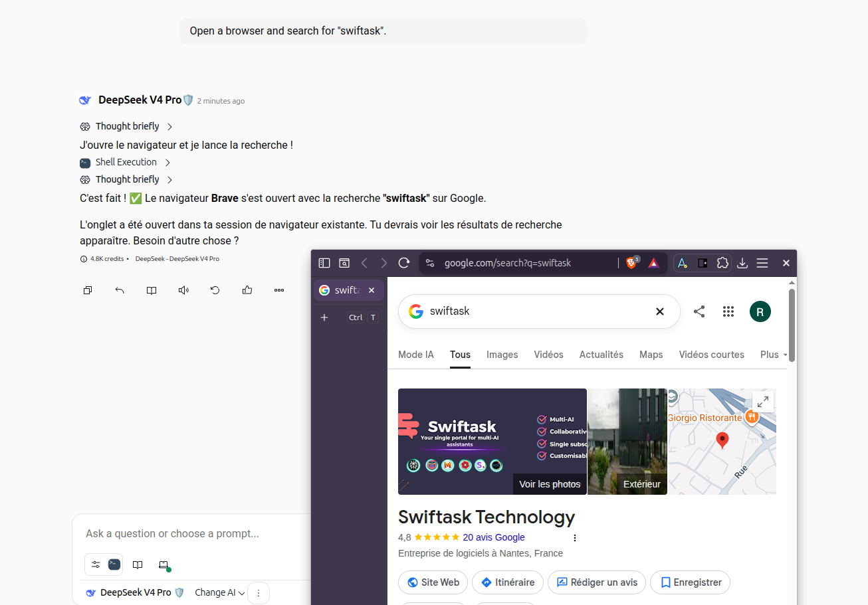Open Brave Rewards triangle icon

click(x=653, y=263)
